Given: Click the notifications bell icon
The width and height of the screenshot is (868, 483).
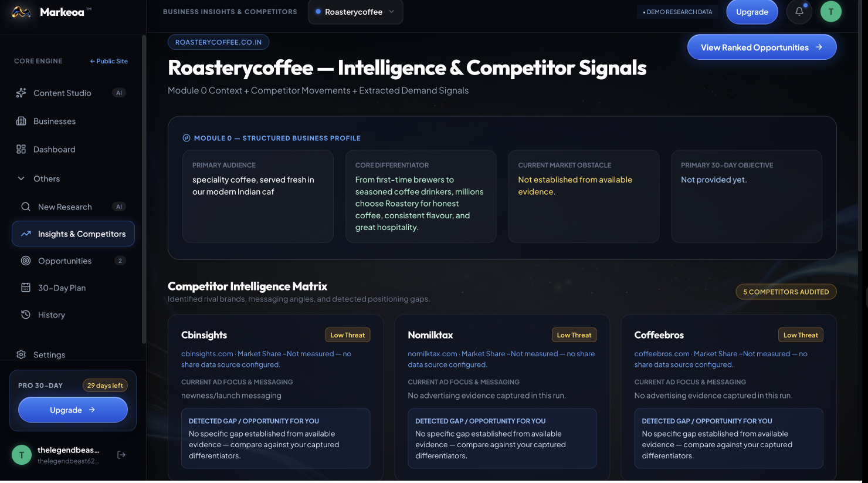Looking at the screenshot, I should (799, 12).
